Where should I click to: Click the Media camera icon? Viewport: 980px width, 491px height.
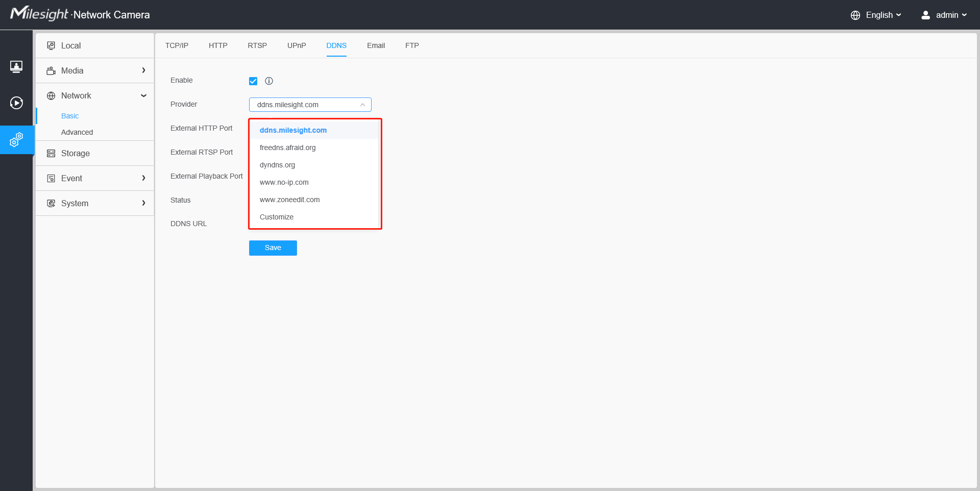pyautogui.click(x=51, y=70)
